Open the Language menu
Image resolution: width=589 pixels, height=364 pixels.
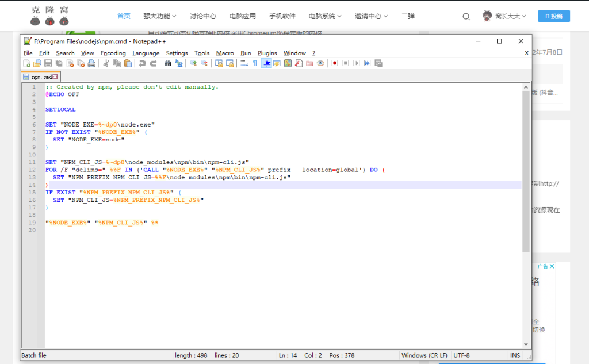[146, 53]
